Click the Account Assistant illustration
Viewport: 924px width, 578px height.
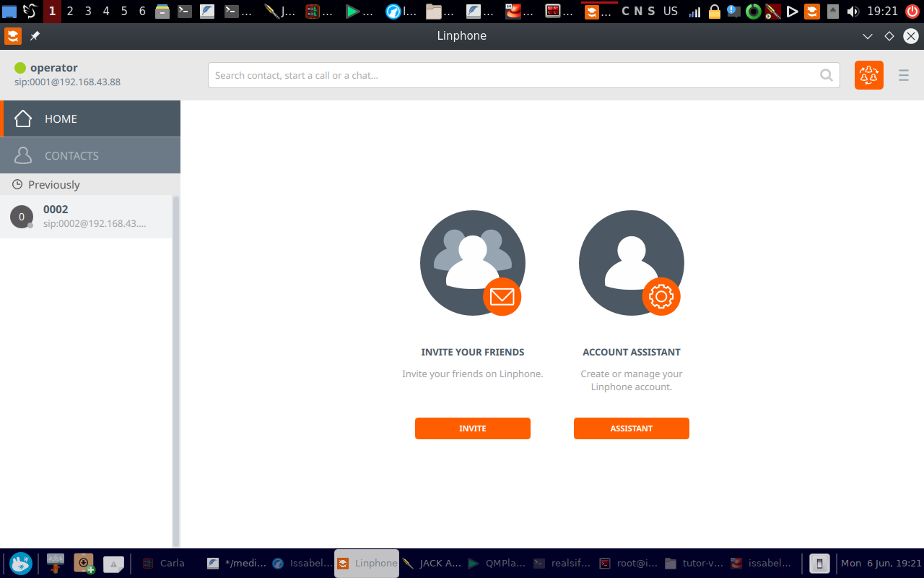pos(632,263)
